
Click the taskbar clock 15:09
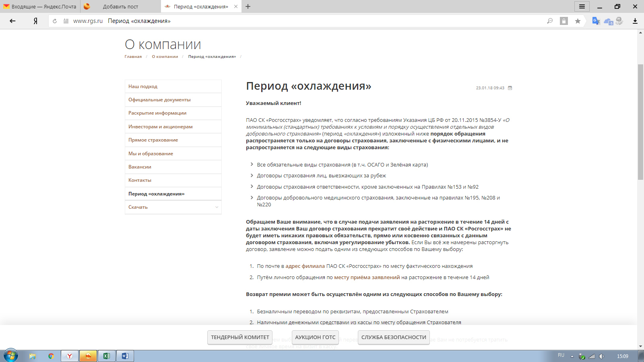[622, 356]
